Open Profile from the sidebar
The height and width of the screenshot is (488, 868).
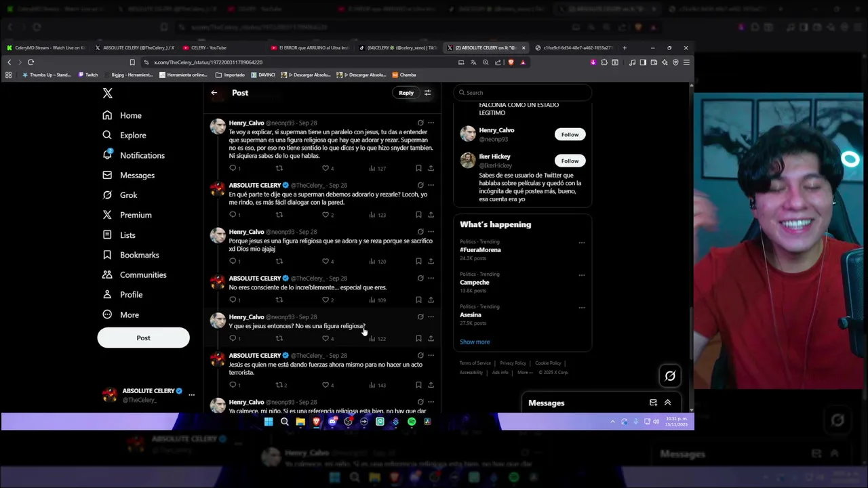[x=123, y=295]
